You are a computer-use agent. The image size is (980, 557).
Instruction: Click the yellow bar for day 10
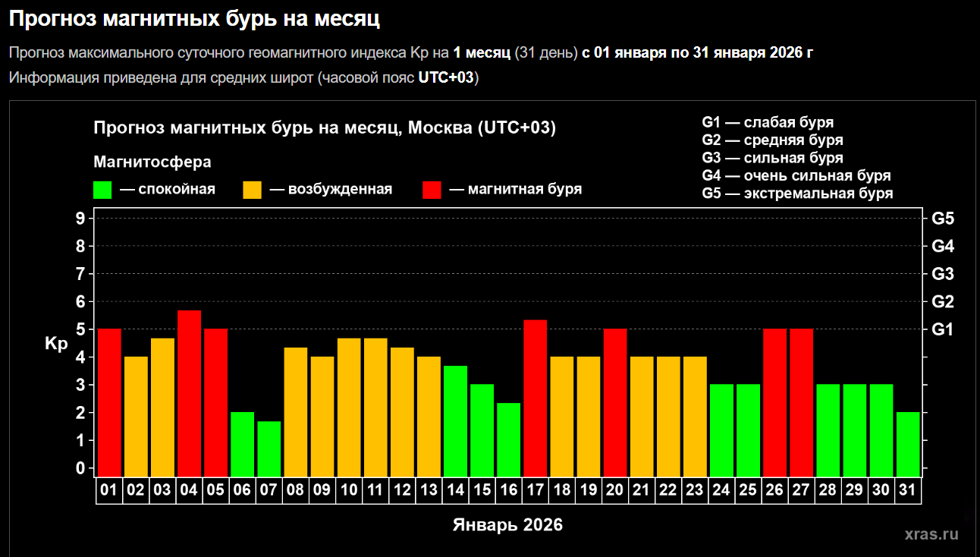point(349,408)
